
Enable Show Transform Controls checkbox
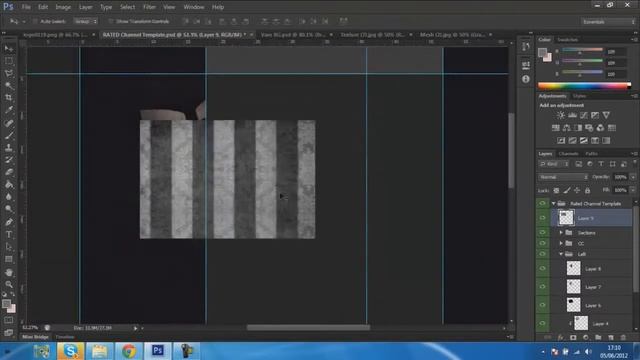tap(111, 21)
